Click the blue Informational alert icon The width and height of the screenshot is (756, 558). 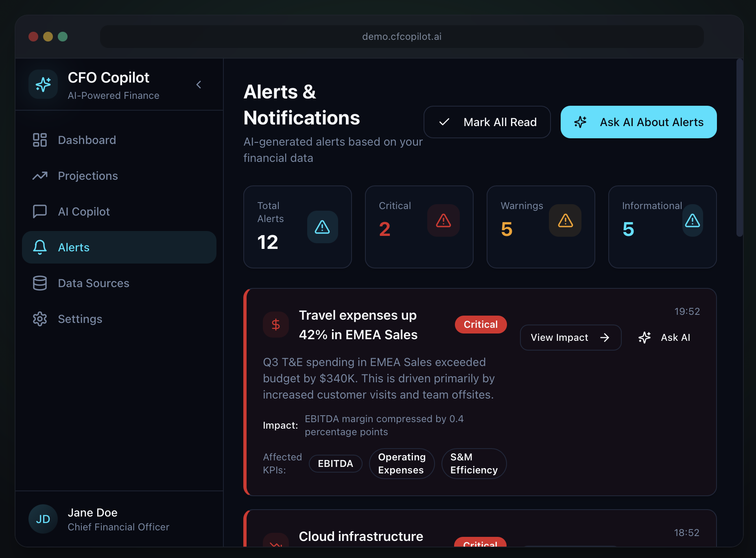click(692, 220)
